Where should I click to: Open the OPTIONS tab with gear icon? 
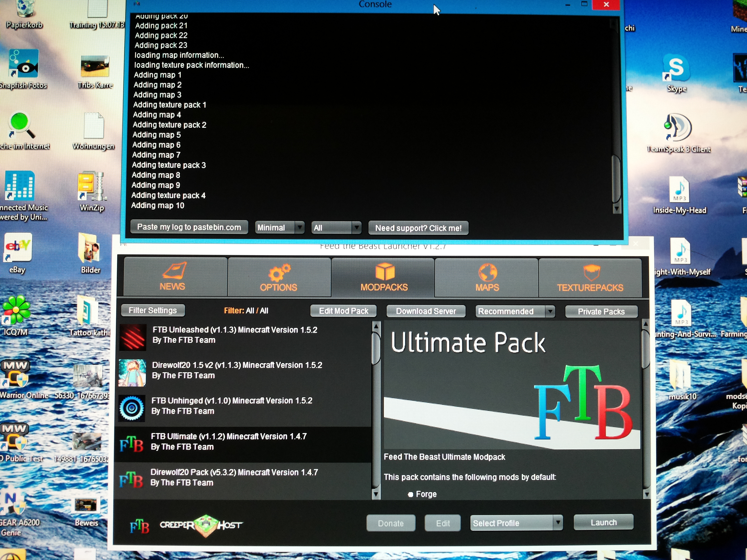279,277
